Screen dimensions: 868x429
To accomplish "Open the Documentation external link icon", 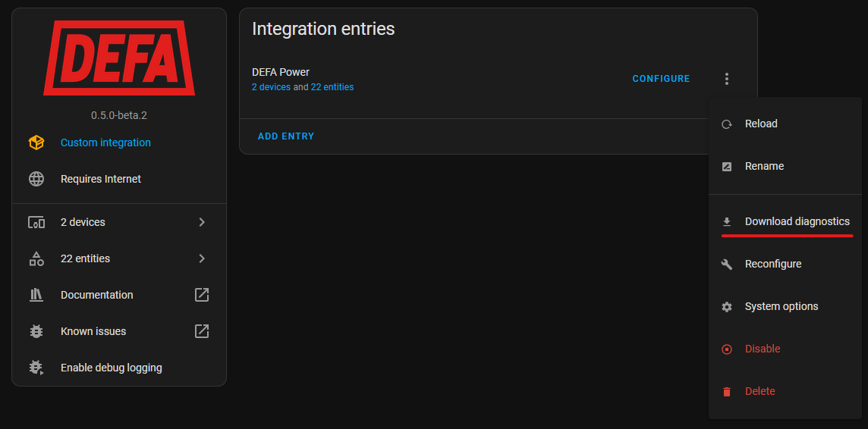I will click(x=202, y=295).
